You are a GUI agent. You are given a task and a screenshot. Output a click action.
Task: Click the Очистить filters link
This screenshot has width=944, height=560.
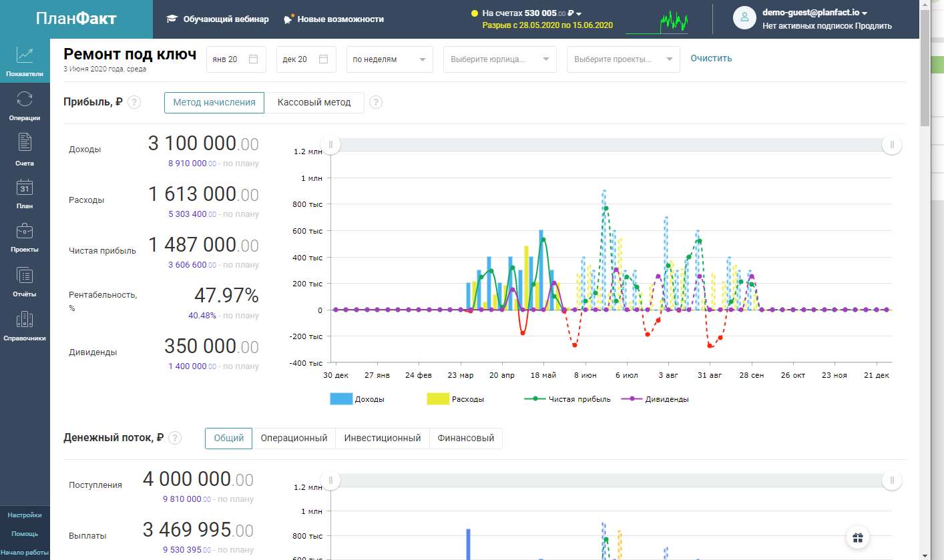point(711,59)
